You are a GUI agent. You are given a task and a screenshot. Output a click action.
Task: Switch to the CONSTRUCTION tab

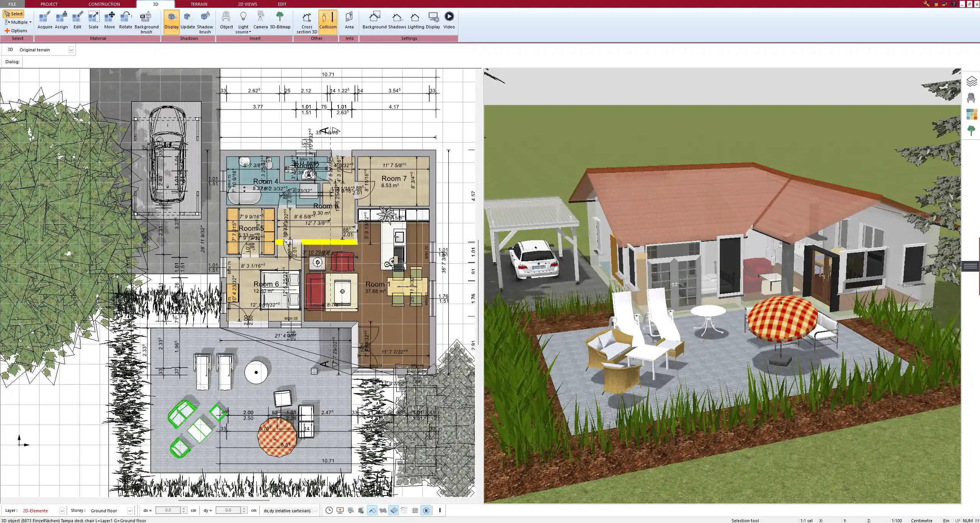point(104,4)
